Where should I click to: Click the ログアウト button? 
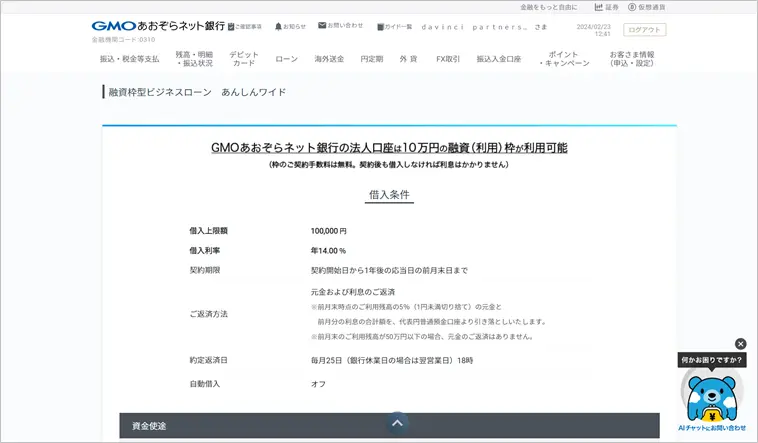[645, 30]
